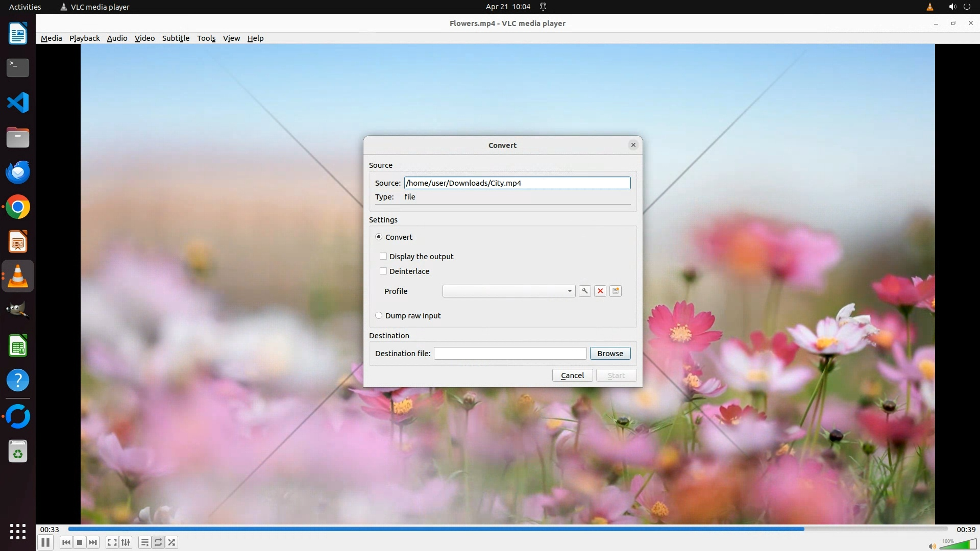Click Browse for destination file
Viewport: 980px width, 551px height.
[x=610, y=353]
